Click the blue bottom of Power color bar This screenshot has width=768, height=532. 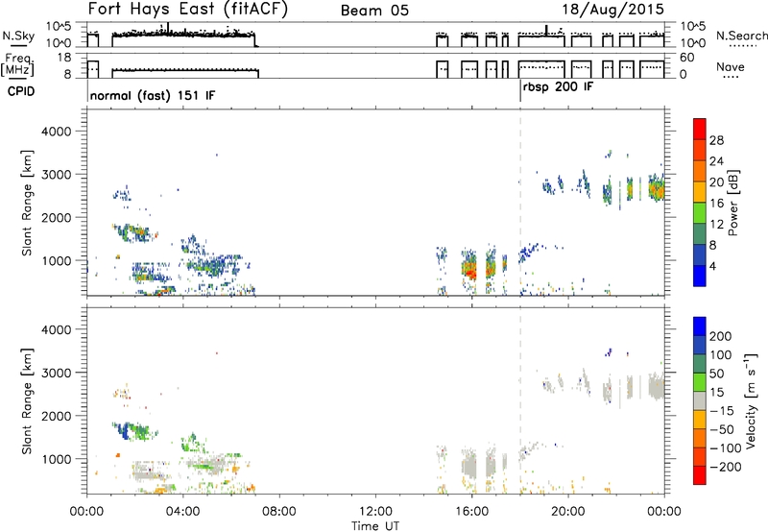[700, 277]
